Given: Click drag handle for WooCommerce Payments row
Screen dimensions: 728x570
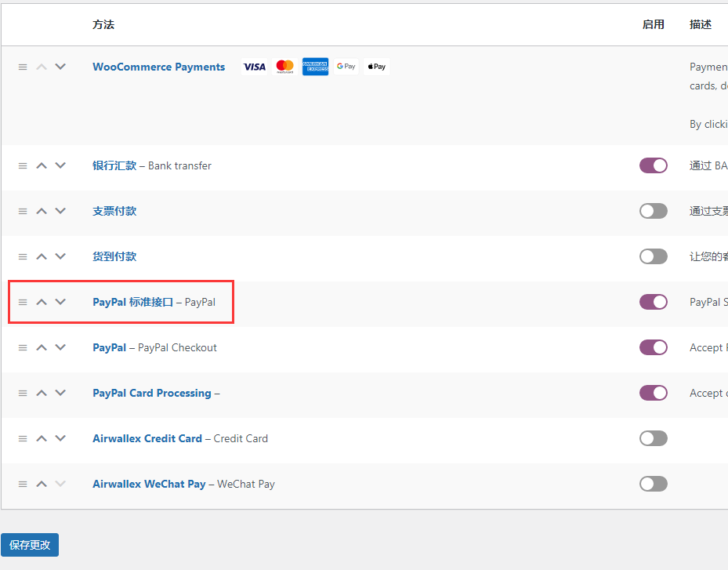Looking at the screenshot, I should pyautogui.click(x=22, y=67).
